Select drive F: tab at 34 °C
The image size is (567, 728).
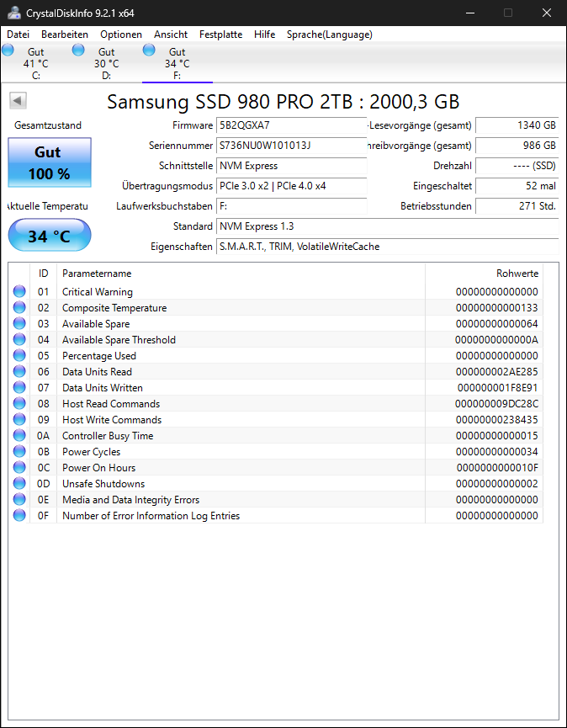[x=177, y=63]
